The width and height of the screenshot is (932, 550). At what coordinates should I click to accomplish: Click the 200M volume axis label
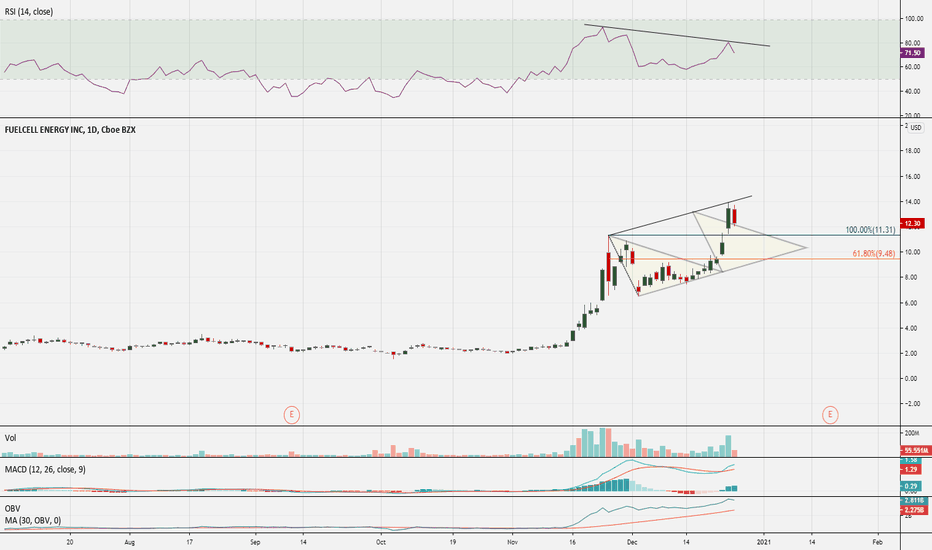[912, 433]
